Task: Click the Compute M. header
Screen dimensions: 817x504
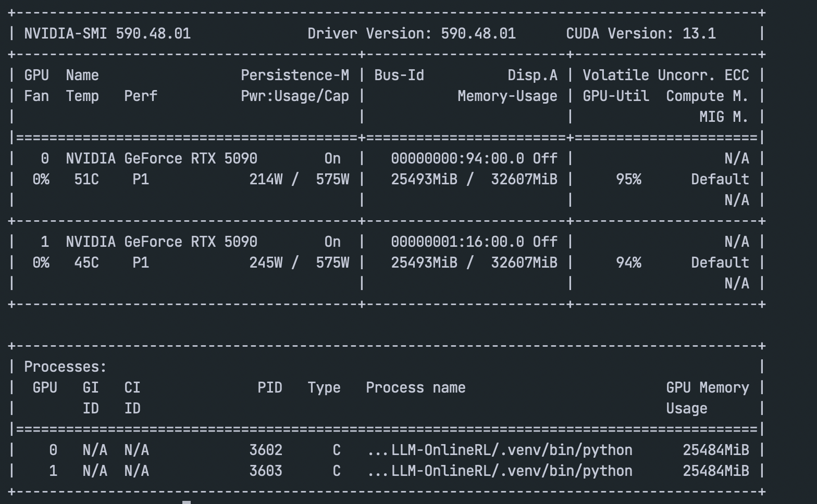Action: pyautogui.click(x=708, y=96)
